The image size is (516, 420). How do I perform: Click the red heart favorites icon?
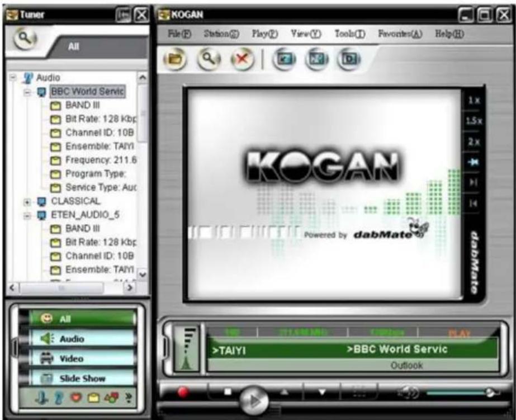(x=77, y=398)
